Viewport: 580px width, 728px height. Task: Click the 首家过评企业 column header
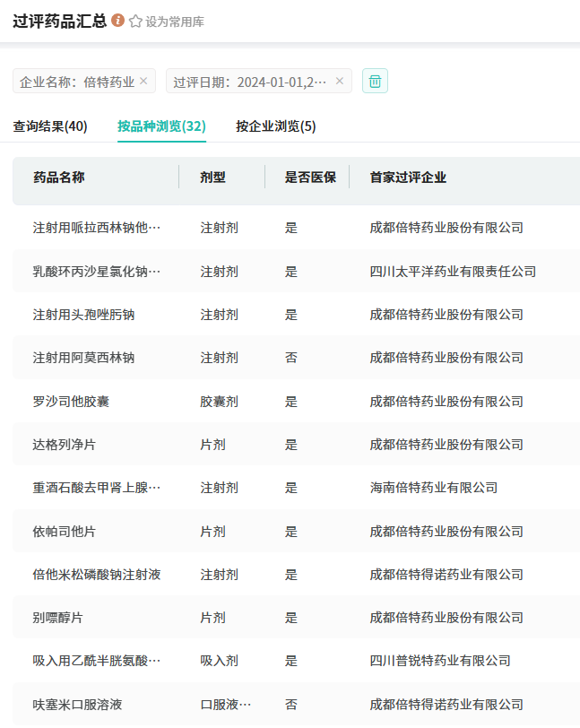pos(409,178)
